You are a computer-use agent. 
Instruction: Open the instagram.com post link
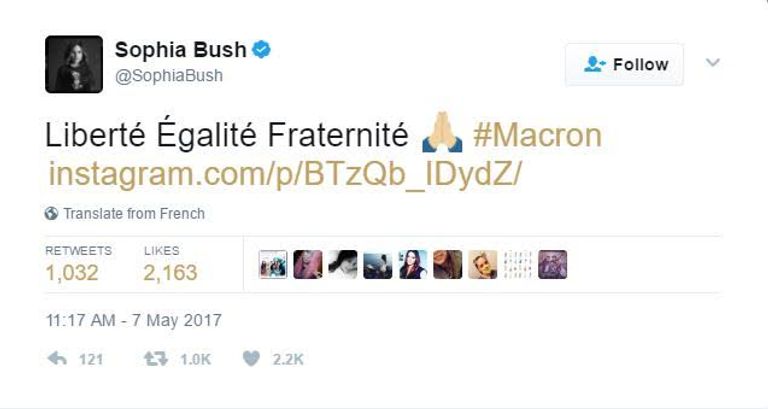pyautogui.click(x=285, y=173)
